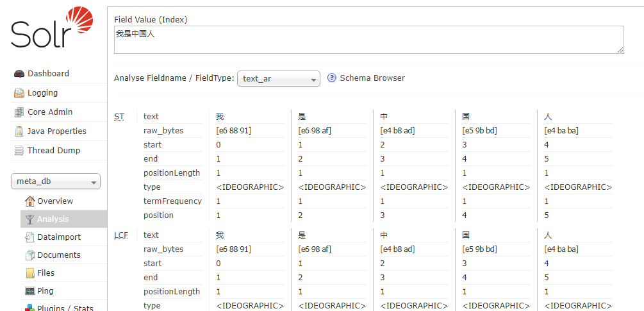Open the Overview section of meta_db

click(x=55, y=201)
